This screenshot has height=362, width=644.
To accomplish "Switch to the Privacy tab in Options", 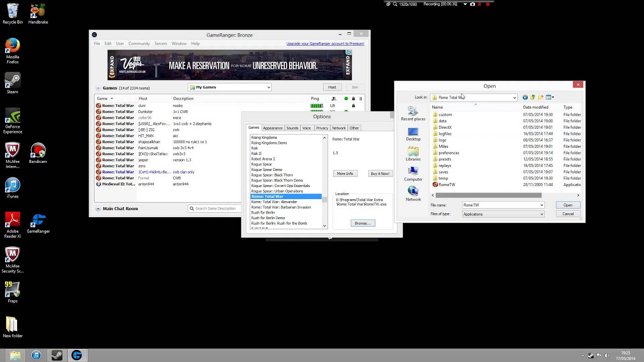I will [322, 128].
